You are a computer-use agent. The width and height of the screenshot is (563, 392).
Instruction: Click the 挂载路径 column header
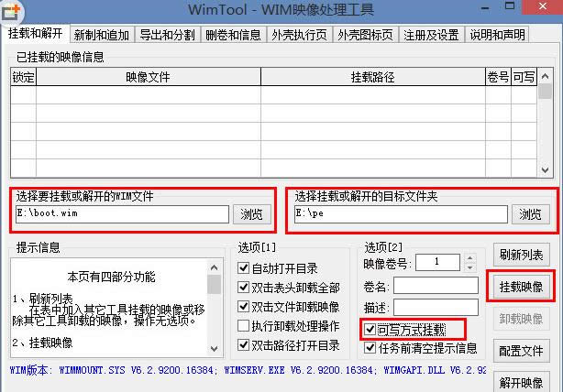coord(372,77)
